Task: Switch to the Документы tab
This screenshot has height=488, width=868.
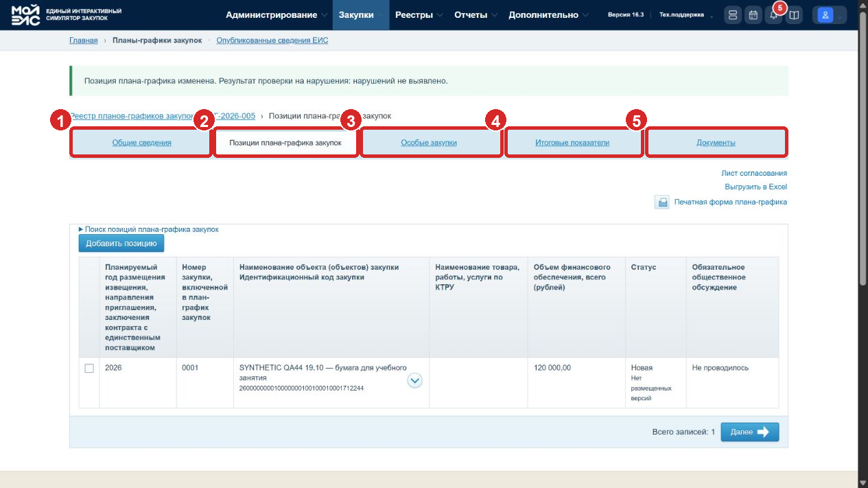Action: (716, 143)
